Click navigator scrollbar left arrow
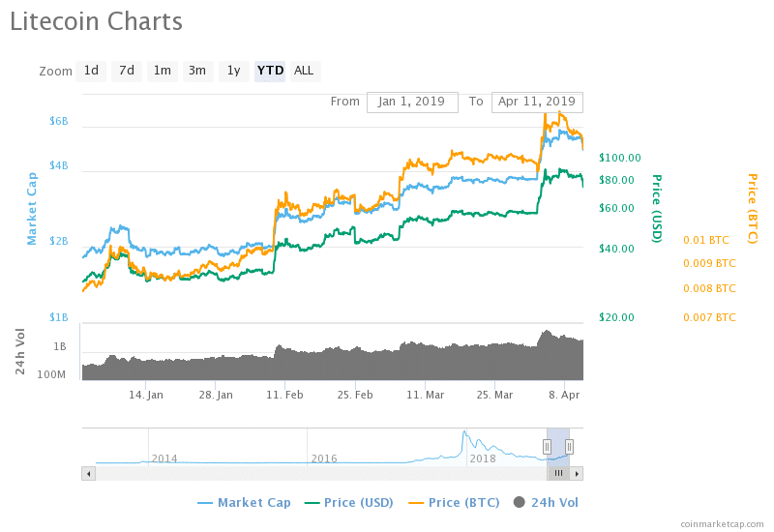This screenshot has height=532, width=774. [x=88, y=474]
